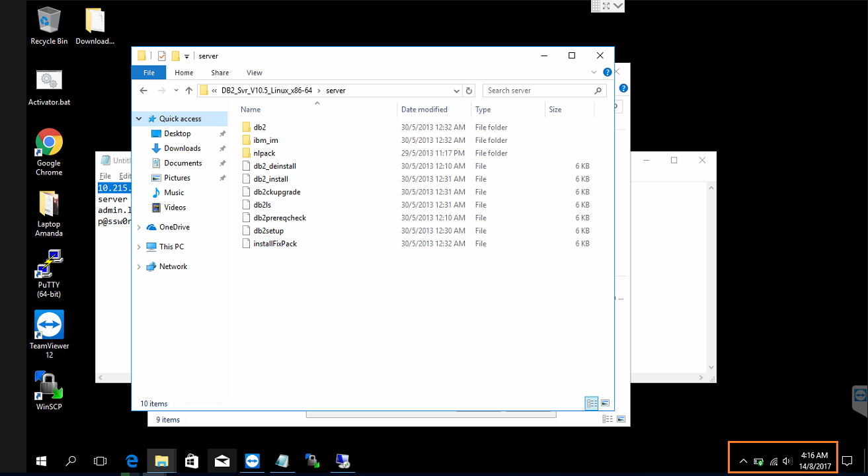Show hidden system tray icons
The image size is (868, 476).
pos(743,461)
